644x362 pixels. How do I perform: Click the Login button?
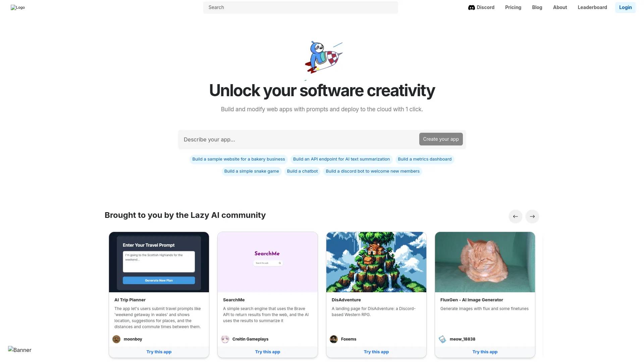pyautogui.click(x=625, y=7)
